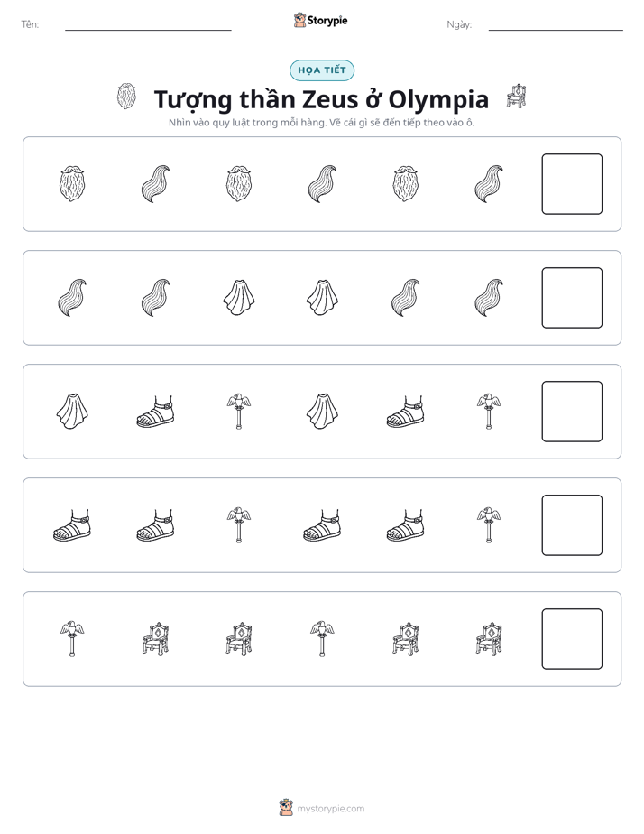This screenshot has height=834, width=644.
Task: Select the first eagle scepter in row five
Action: [x=72, y=639]
